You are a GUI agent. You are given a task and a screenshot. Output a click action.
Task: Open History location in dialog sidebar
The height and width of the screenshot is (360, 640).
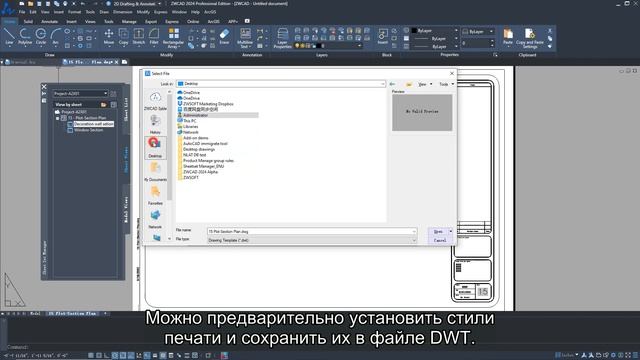[x=155, y=124]
